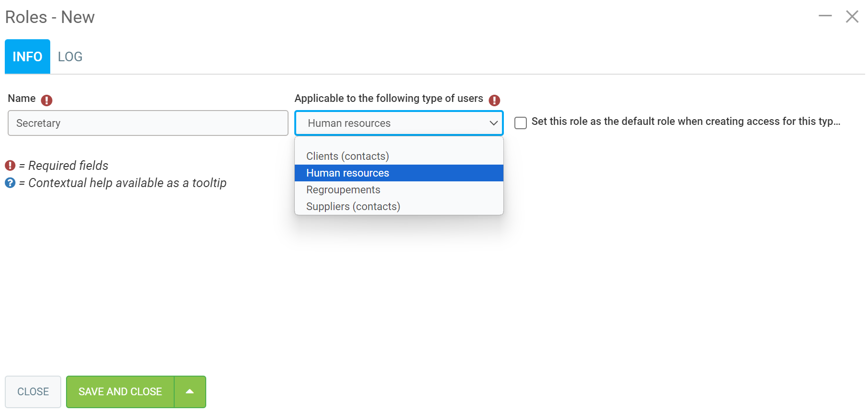Focus the Name field containing Secretary
Image resolution: width=868 pixels, height=412 pixels.
(148, 123)
